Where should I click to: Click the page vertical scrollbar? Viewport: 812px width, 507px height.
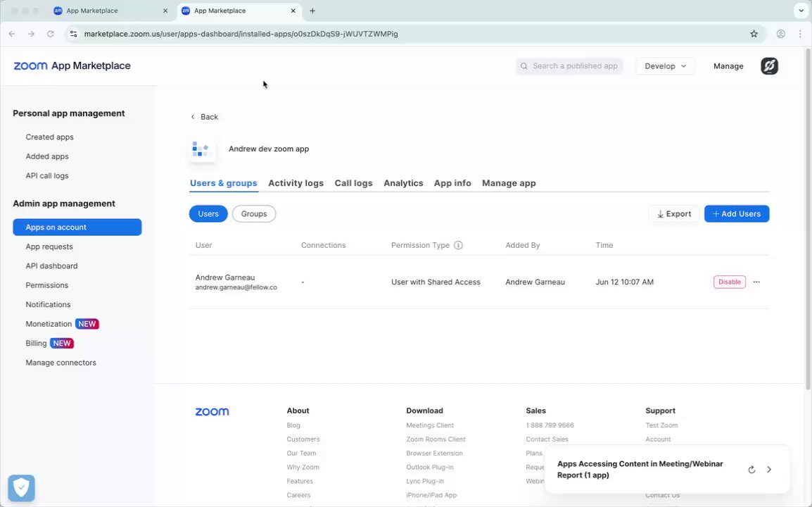pos(807,218)
